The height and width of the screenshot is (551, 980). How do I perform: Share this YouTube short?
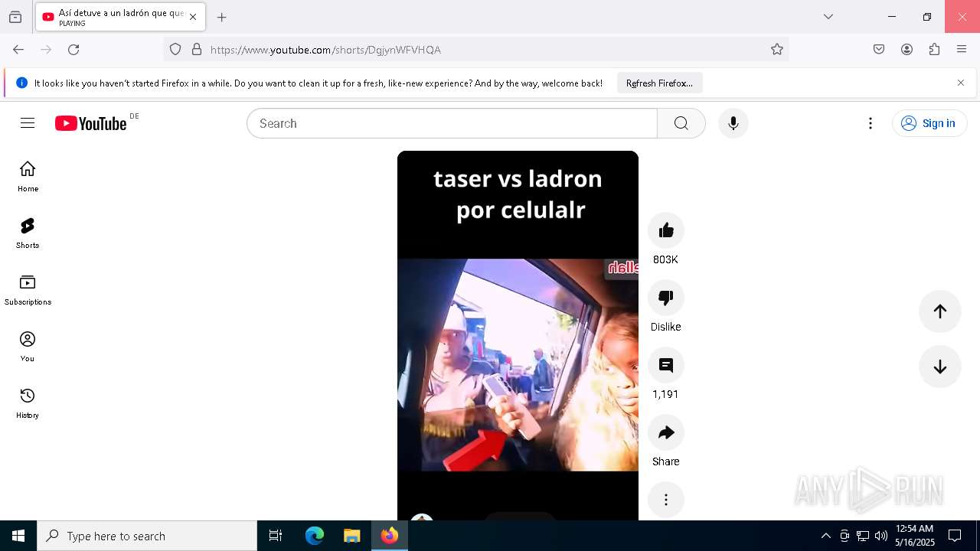click(x=666, y=432)
